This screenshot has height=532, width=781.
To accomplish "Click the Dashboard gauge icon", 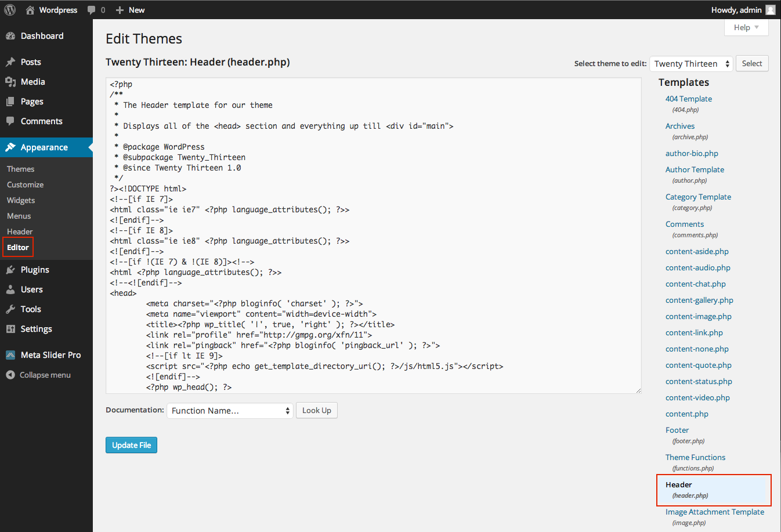I will (x=10, y=36).
